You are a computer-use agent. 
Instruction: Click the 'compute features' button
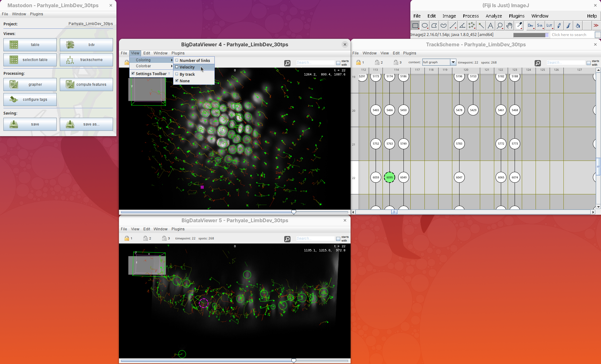click(x=86, y=85)
